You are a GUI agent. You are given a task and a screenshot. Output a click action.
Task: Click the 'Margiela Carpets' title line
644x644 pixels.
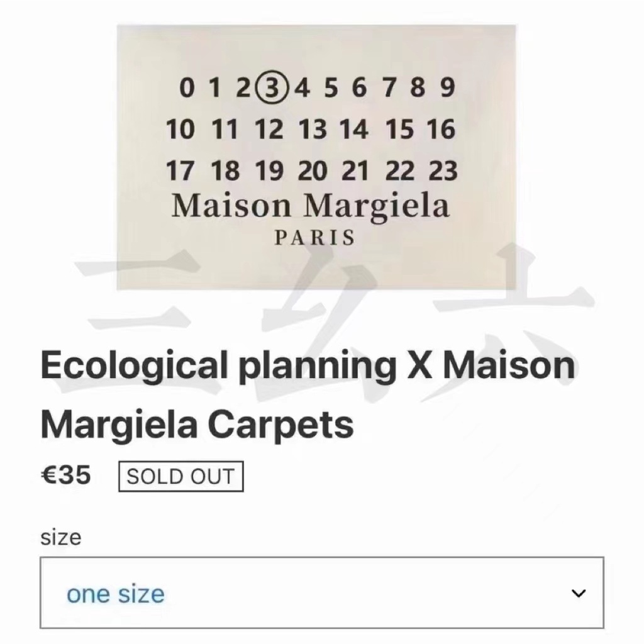[x=197, y=425]
